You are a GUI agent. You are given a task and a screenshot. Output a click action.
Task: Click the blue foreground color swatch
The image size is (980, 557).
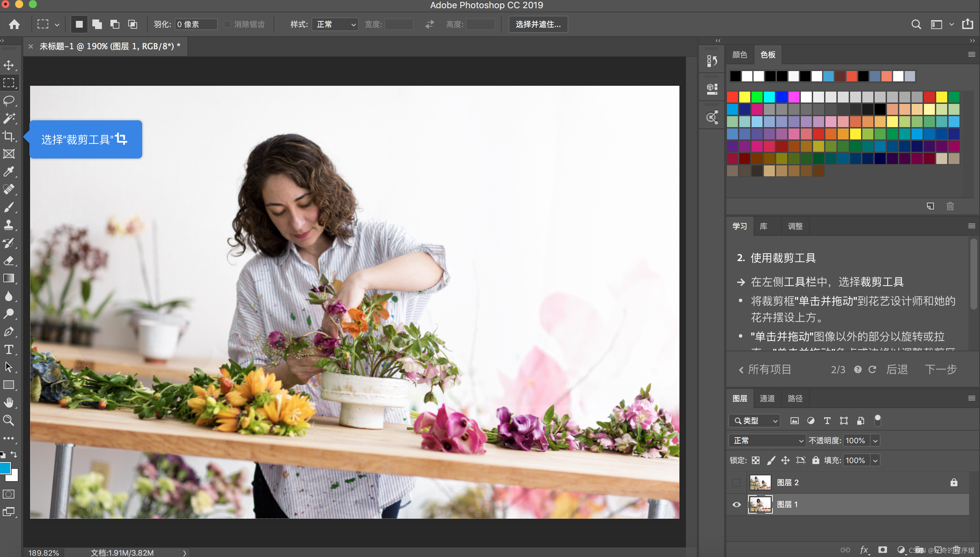[5, 468]
